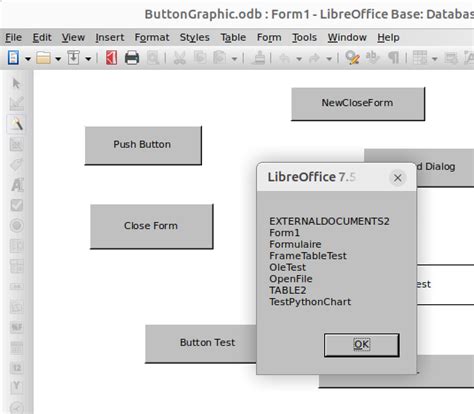The height and width of the screenshot is (414, 474).
Task: Click the Cut scissors icon
Action: (179, 58)
